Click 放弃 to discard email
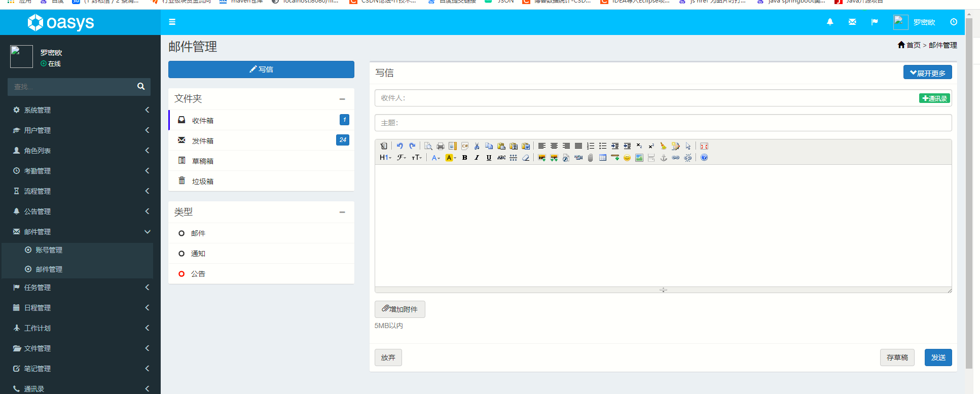Image resolution: width=980 pixels, height=394 pixels. point(388,357)
